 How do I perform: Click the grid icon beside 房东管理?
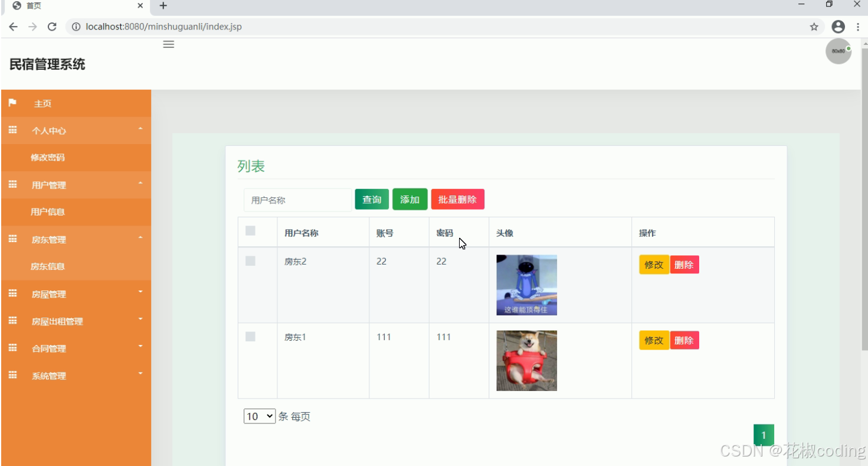[x=12, y=239]
